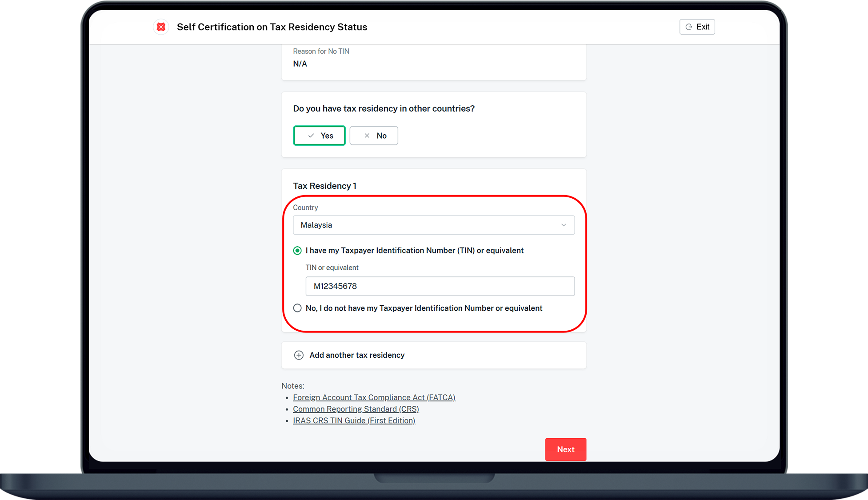Click the checkmark icon in the Yes button

[311, 136]
